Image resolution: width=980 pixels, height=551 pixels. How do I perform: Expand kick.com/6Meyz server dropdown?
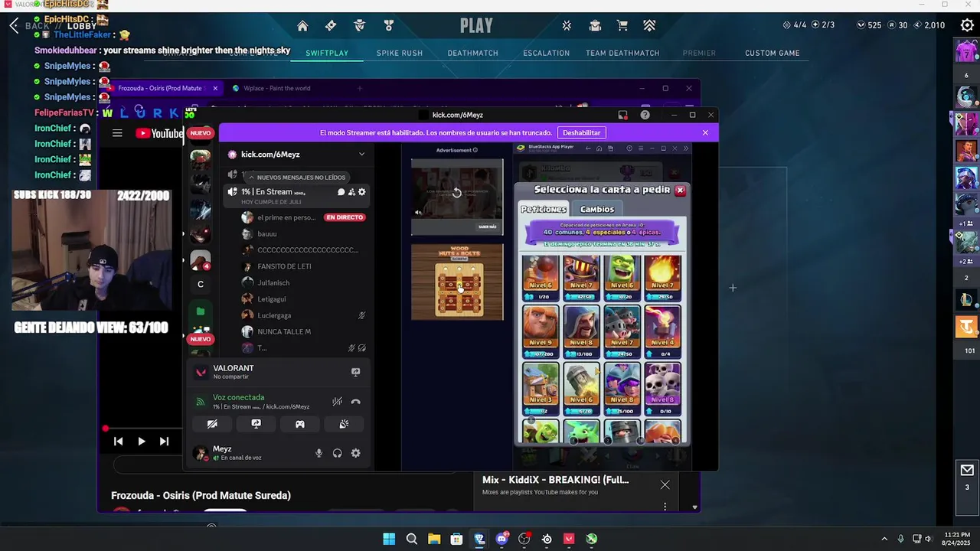pos(361,154)
